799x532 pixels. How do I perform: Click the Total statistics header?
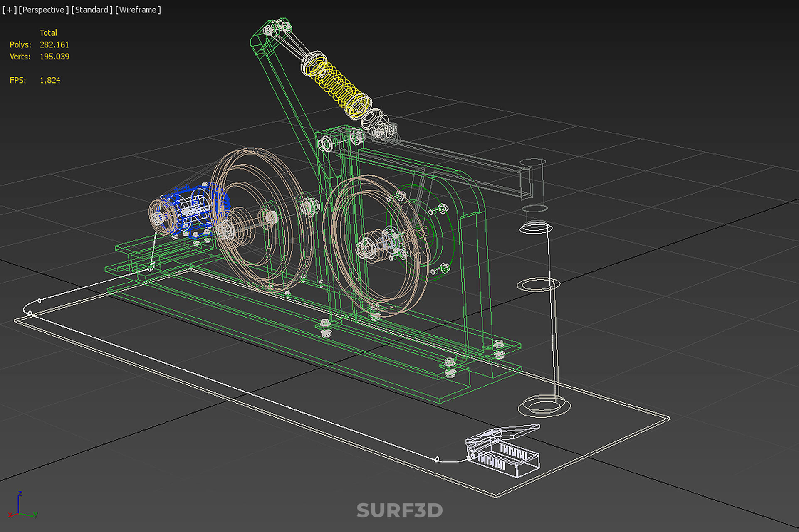[48, 32]
